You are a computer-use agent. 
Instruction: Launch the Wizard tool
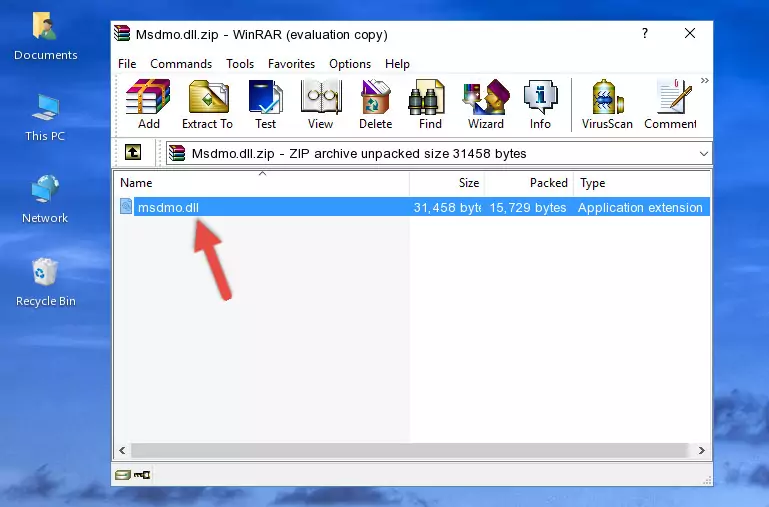click(x=486, y=104)
